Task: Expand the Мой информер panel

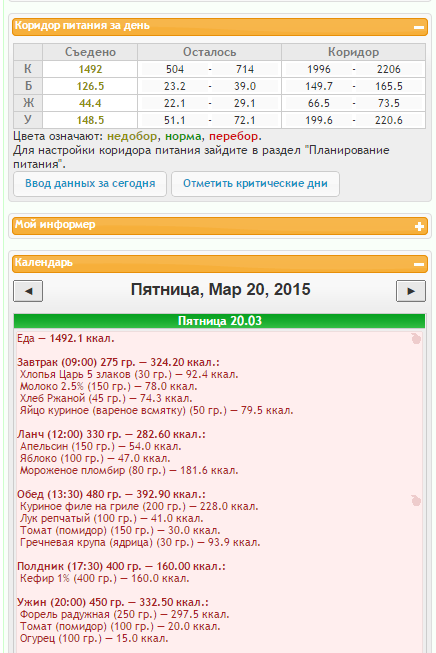Action: coord(419,226)
